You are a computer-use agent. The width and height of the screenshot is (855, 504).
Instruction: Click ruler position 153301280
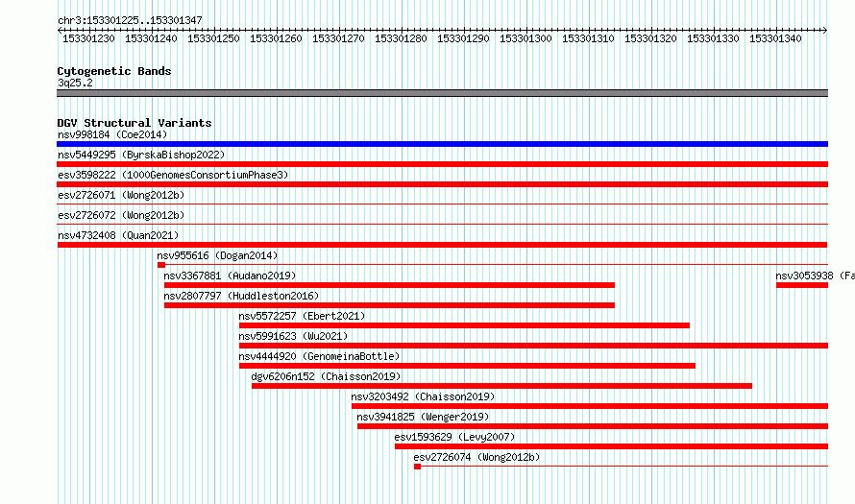pos(401,38)
